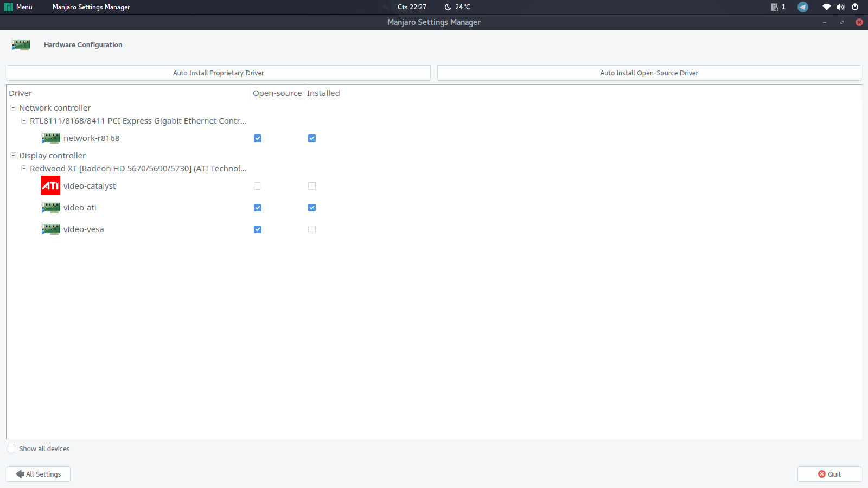The height and width of the screenshot is (488, 868).
Task: Toggle video-ati Open-source checkbox
Action: point(258,208)
